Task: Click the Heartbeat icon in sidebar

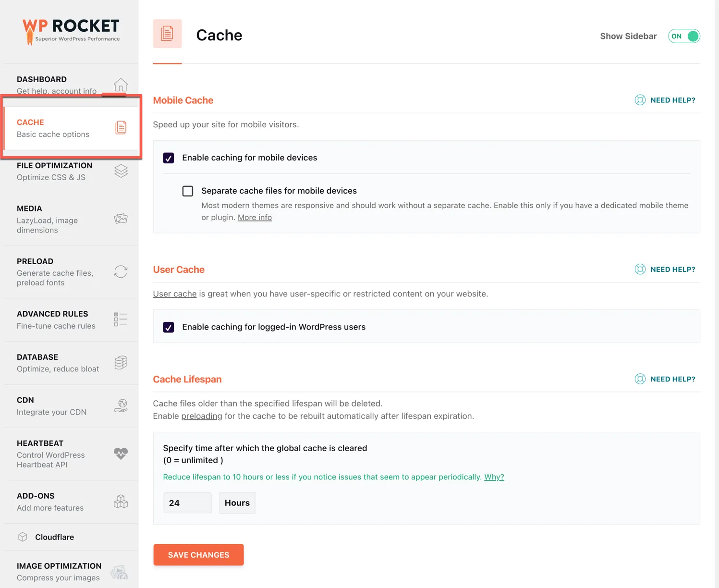Action: tap(121, 453)
